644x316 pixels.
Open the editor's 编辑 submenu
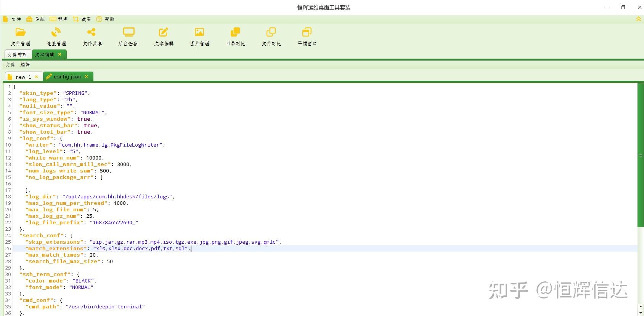pyautogui.click(x=25, y=65)
